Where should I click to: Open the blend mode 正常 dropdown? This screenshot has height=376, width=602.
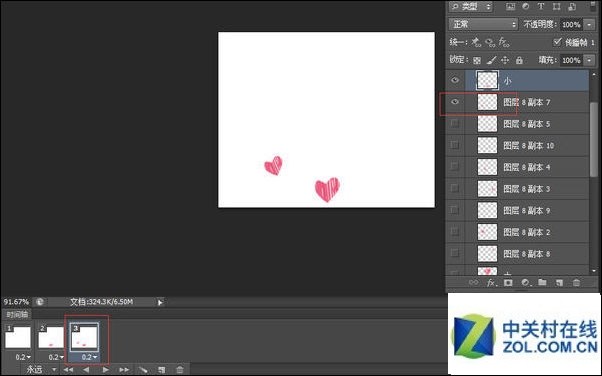coord(483,24)
